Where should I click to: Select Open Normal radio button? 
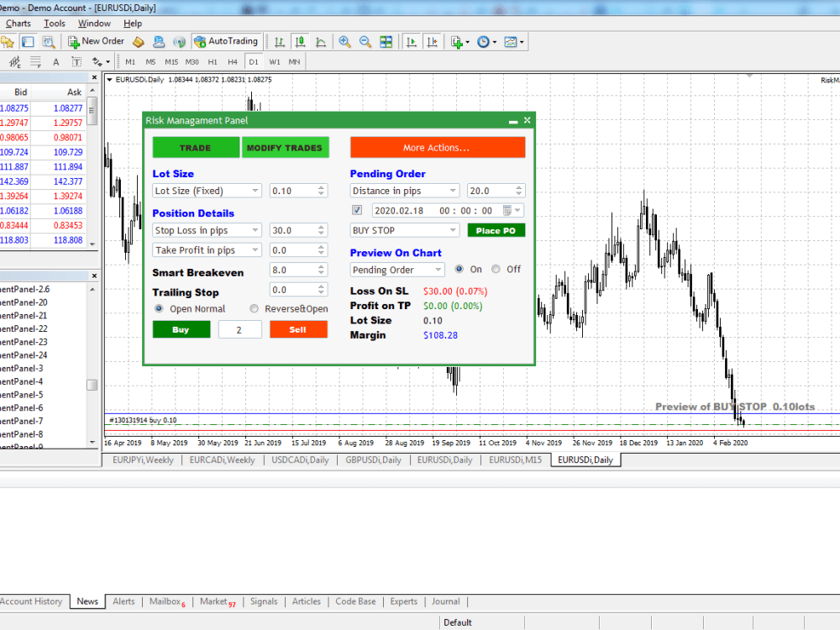(159, 308)
